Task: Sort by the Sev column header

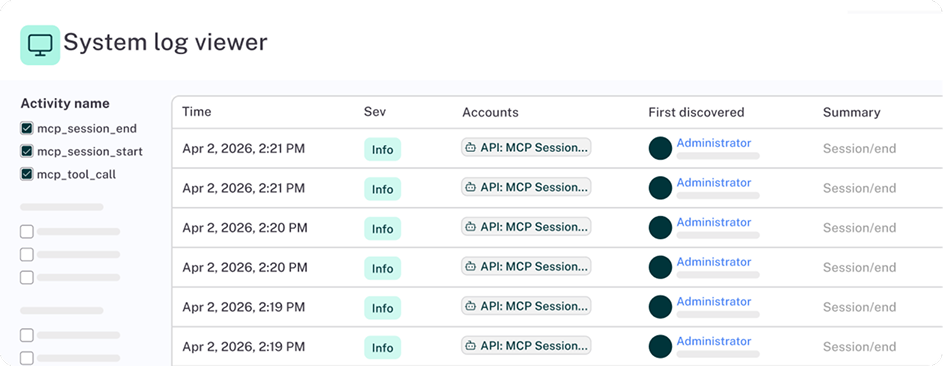Action: tap(375, 112)
